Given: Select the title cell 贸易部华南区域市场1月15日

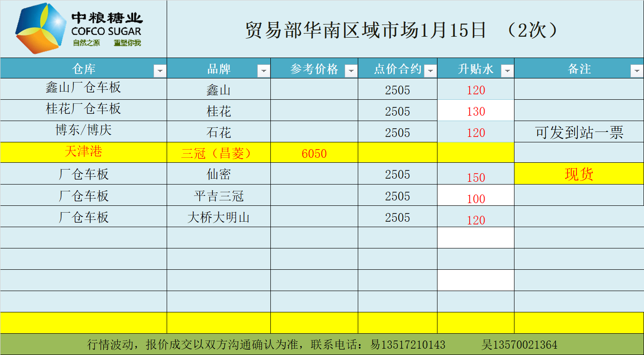Looking at the screenshot, I should tap(403, 30).
